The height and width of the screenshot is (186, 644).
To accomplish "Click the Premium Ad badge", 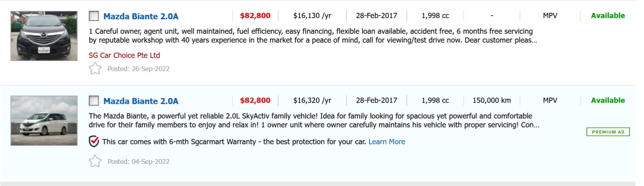I will pos(608,132).
